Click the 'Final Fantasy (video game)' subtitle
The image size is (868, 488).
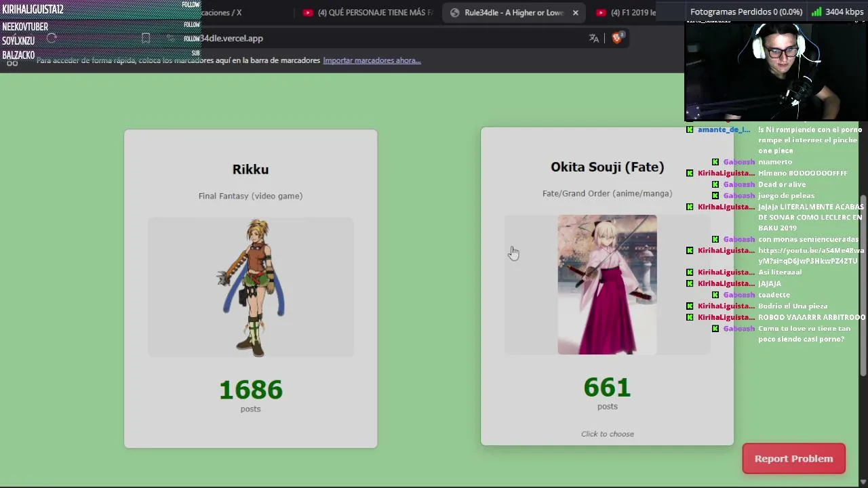(x=250, y=196)
